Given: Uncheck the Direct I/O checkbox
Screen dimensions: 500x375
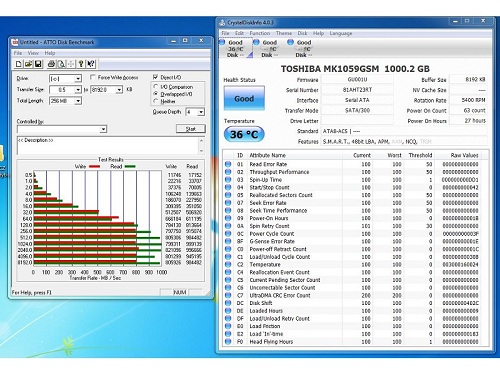Looking at the screenshot, I should pos(155,77).
